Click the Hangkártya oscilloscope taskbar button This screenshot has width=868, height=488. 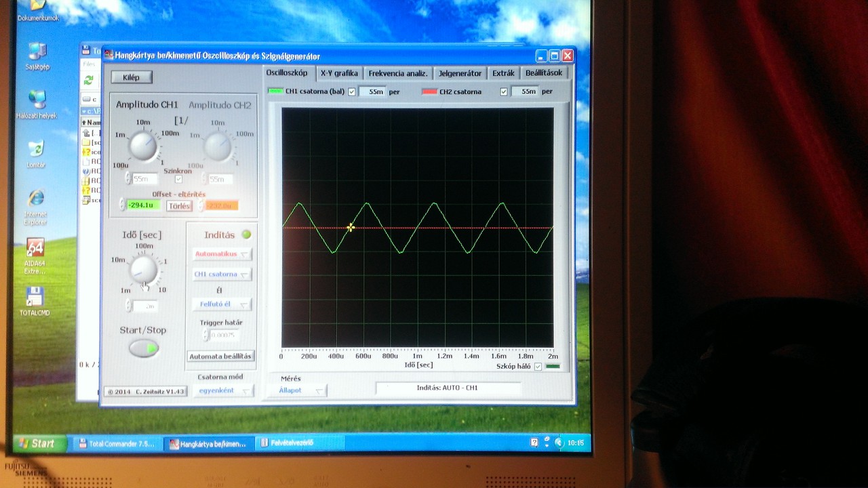209,444
